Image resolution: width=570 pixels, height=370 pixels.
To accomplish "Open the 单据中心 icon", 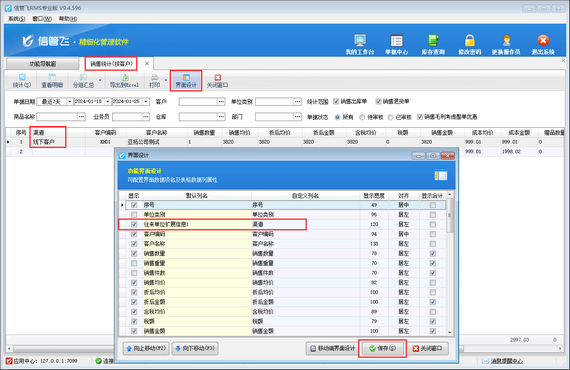I will (396, 44).
